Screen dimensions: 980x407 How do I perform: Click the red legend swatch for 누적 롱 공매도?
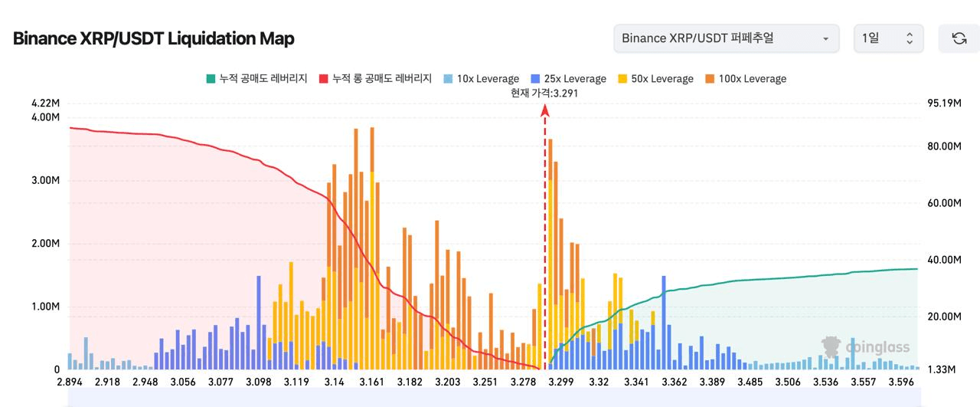pos(323,79)
